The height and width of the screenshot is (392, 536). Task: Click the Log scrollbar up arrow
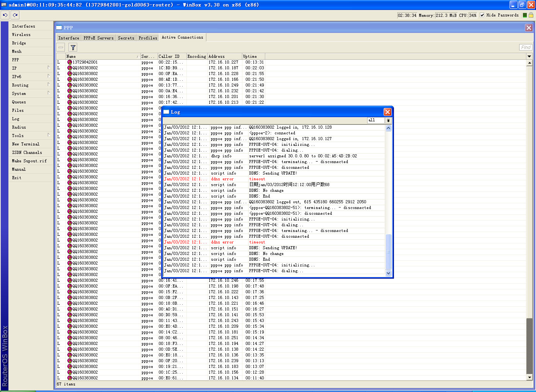click(388, 128)
